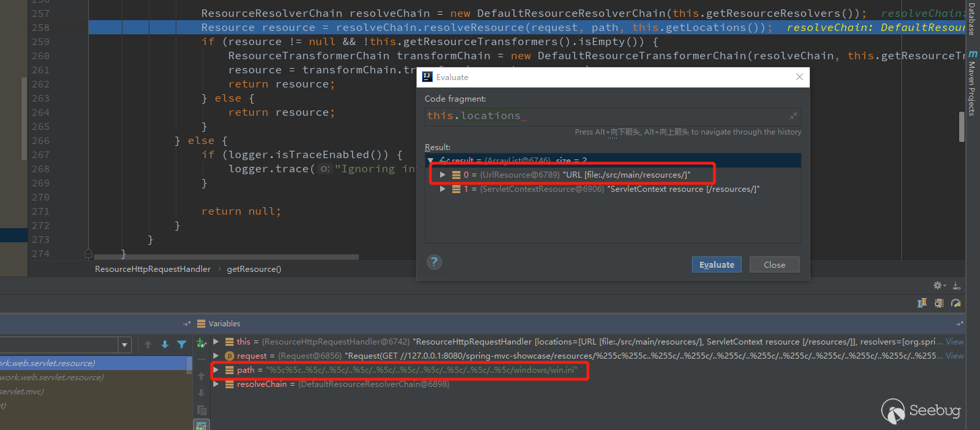The height and width of the screenshot is (430, 980).
Task: Toggle show watches in Variables view
Action: [201, 425]
